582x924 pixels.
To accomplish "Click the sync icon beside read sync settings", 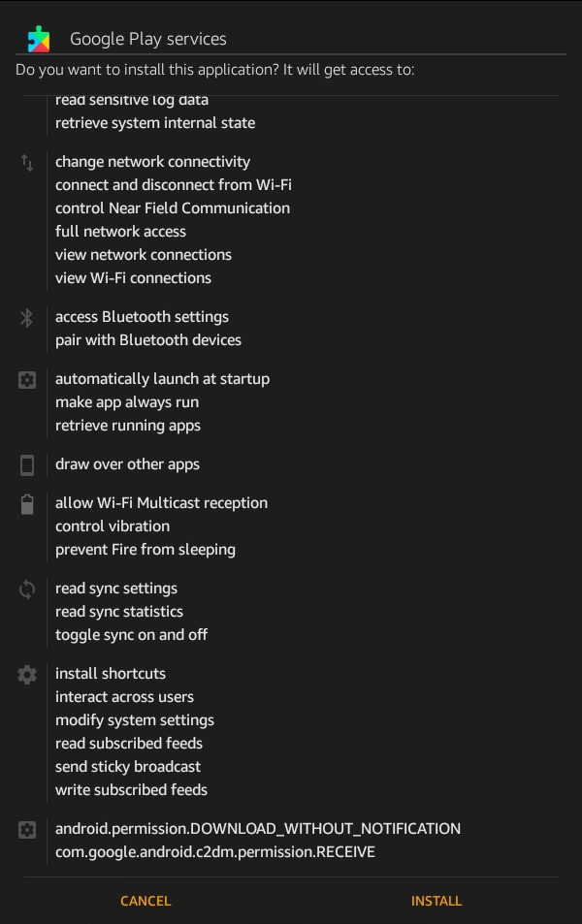I will click(27, 589).
